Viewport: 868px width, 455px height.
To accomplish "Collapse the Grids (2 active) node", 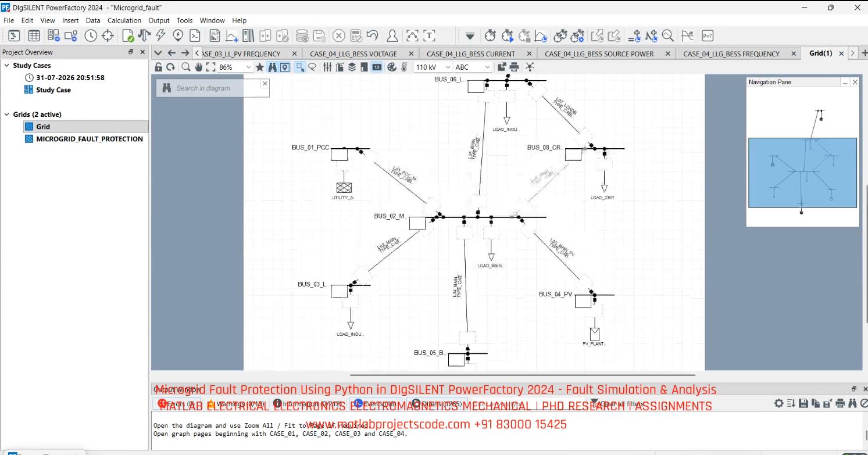I will click(x=6, y=114).
